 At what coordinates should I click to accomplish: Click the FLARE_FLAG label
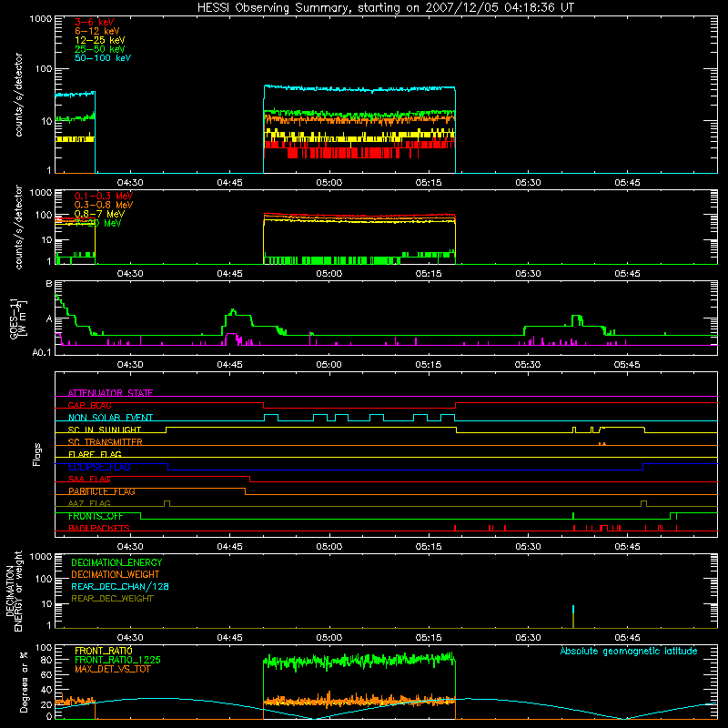tap(95, 454)
